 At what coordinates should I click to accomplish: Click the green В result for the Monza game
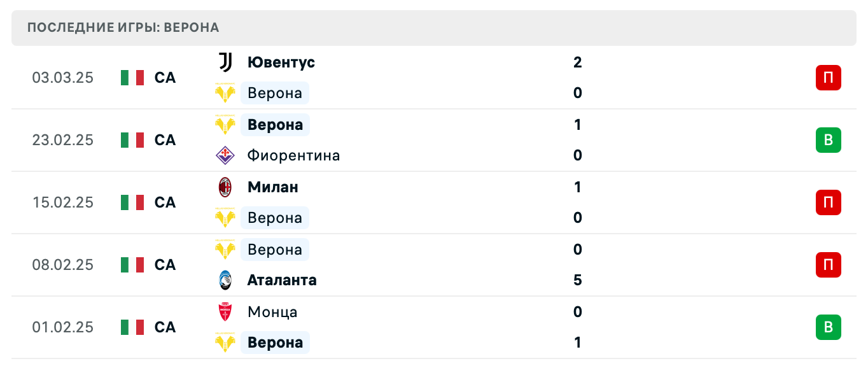pyautogui.click(x=828, y=327)
